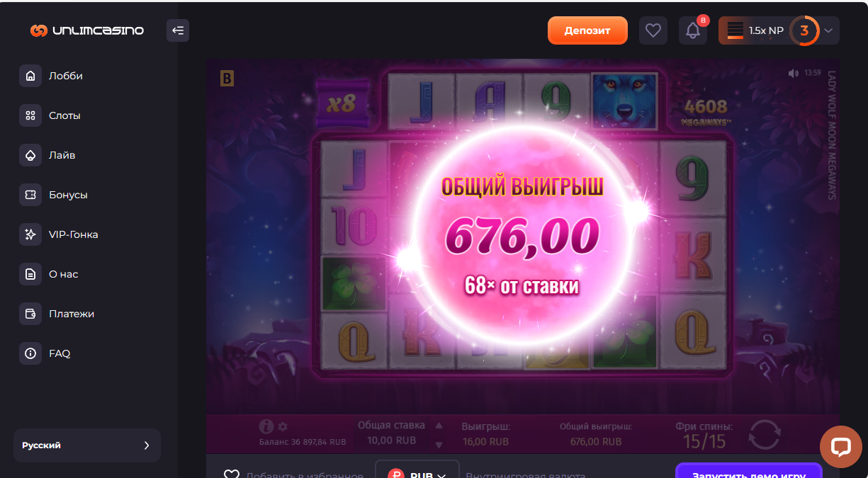Open notifications bell with 8 badge

click(x=693, y=30)
